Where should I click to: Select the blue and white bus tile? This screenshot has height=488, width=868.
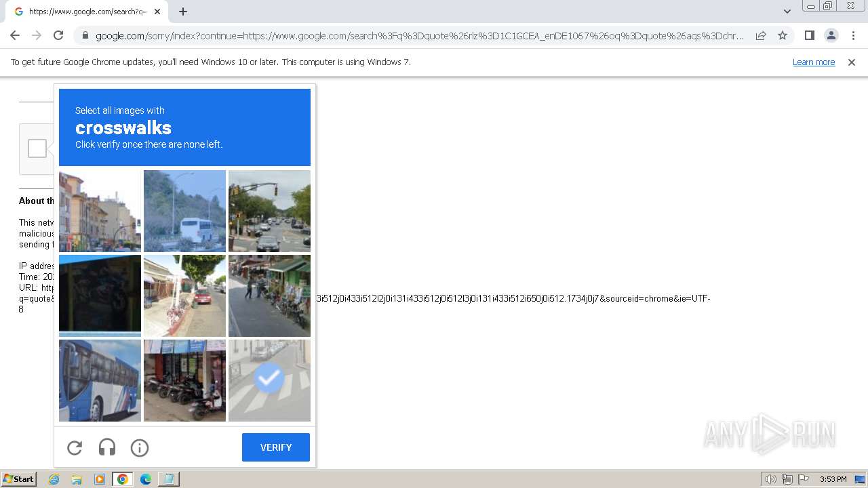coord(100,380)
